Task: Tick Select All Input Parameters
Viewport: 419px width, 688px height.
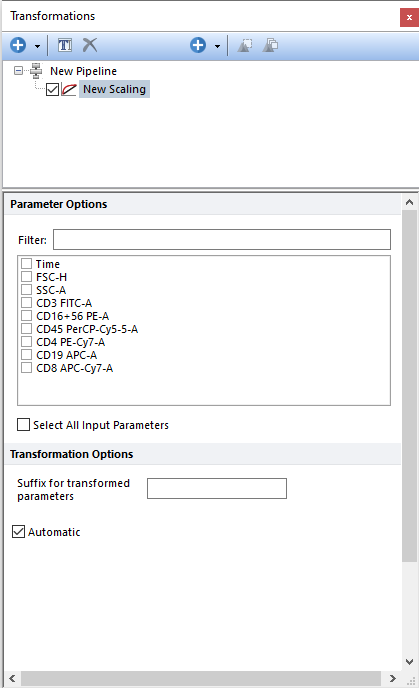Action: click(23, 425)
